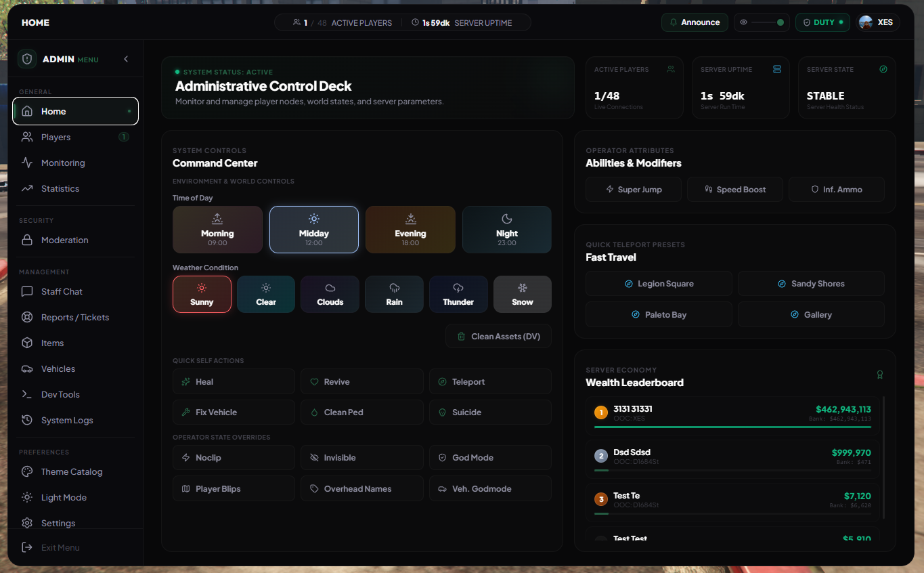The image size is (924, 573).
Task: Click the Server State status icon
Action: pyautogui.click(x=883, y=69)
